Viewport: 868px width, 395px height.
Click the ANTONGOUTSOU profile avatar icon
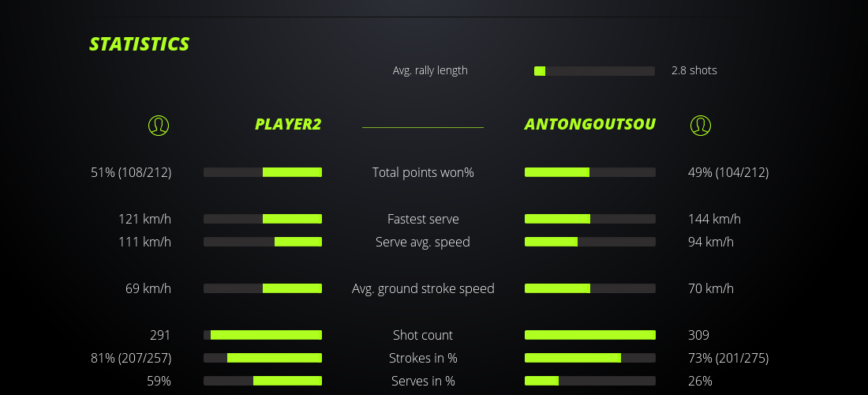700,125
